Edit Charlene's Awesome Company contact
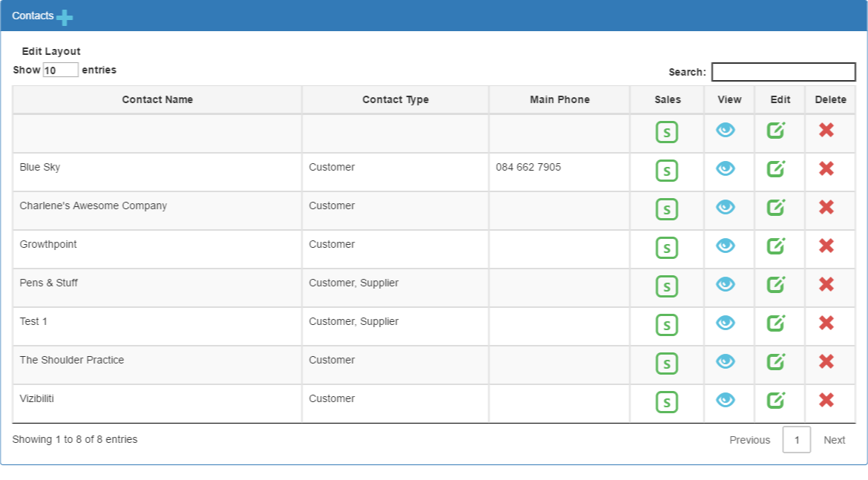The height and width of the screenshot is (480, 868). tap(776, 207)
